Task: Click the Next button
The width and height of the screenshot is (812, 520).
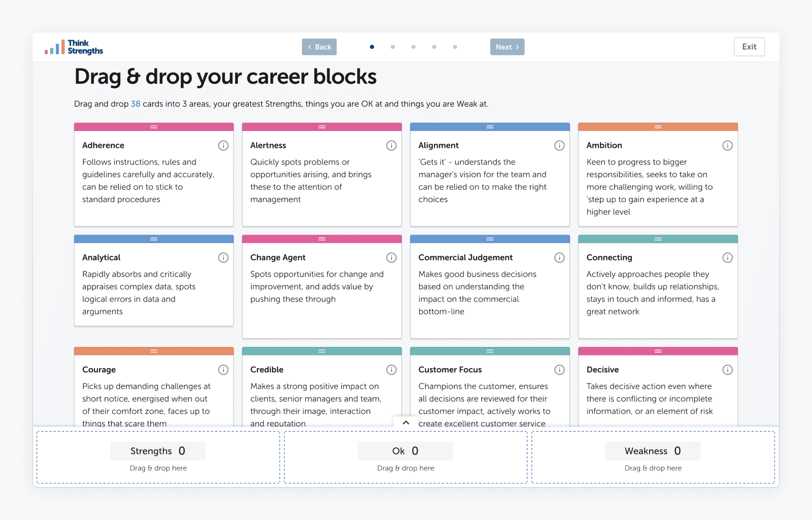Action: coord(507,47)
